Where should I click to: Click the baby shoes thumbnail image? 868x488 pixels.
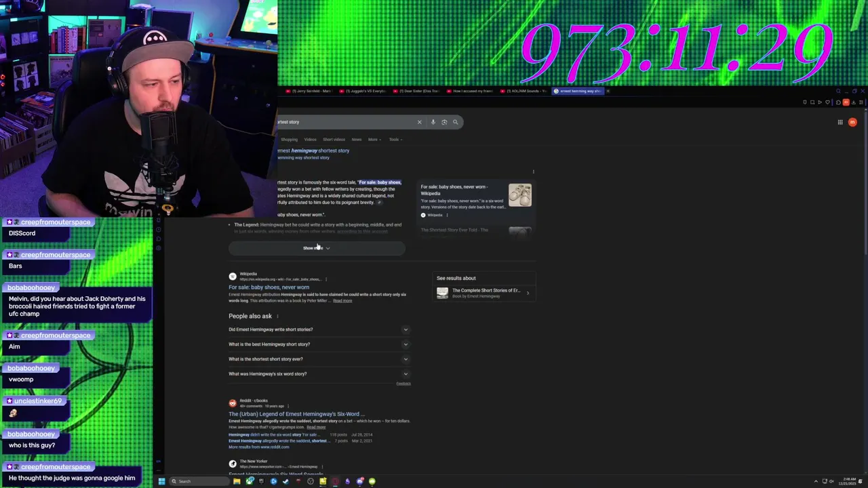point(520,195)
